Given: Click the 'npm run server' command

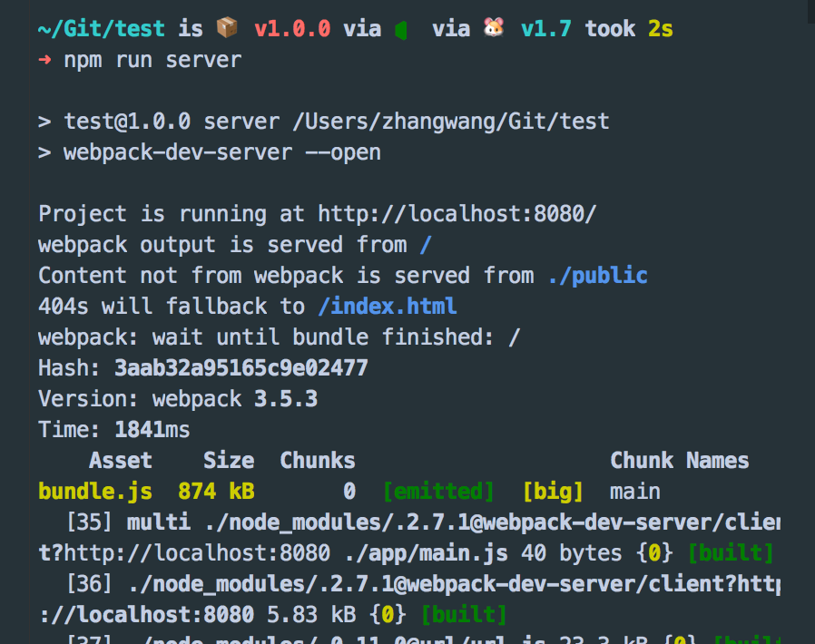Looking at the screenshot, I should tap(152, 60).
